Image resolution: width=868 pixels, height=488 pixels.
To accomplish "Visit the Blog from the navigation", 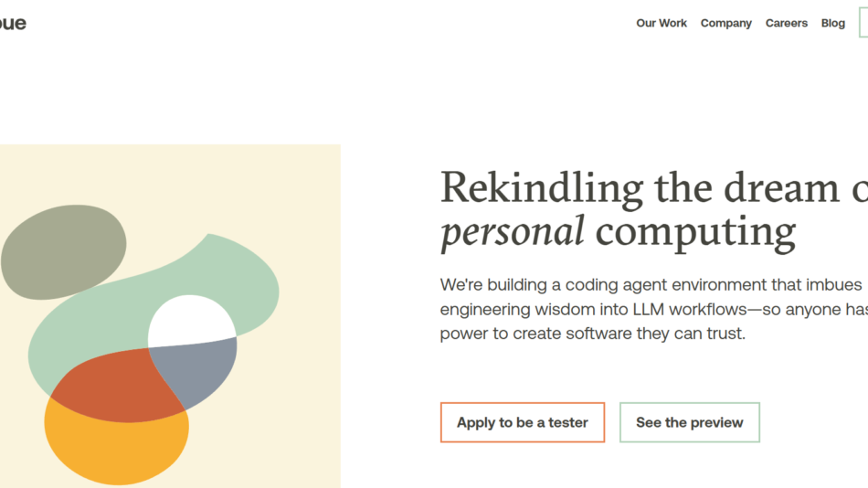I will pyautogui.click(x=832, y=24).
